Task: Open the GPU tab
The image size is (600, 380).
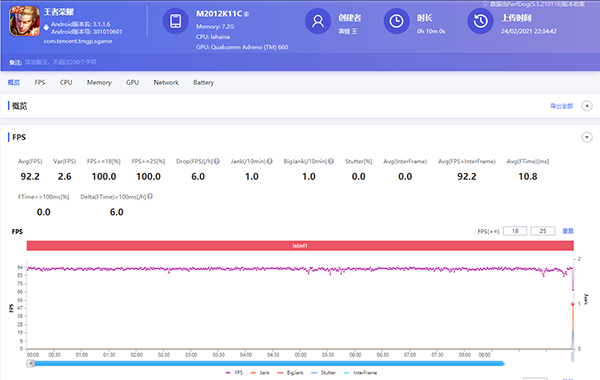Action: tap(132, 82)
